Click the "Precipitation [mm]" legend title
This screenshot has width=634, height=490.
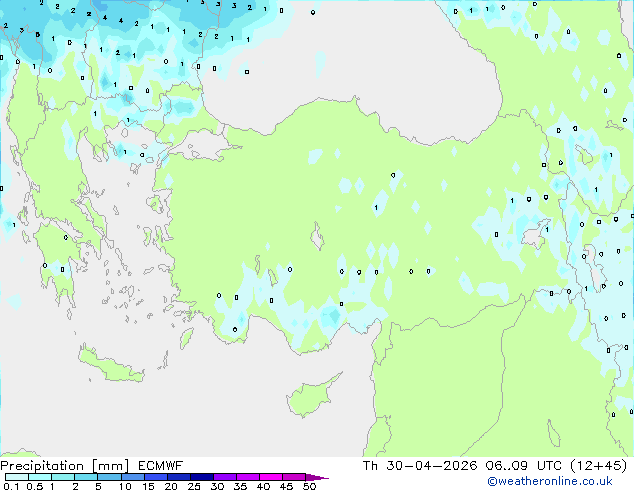(x=65, y=466)
